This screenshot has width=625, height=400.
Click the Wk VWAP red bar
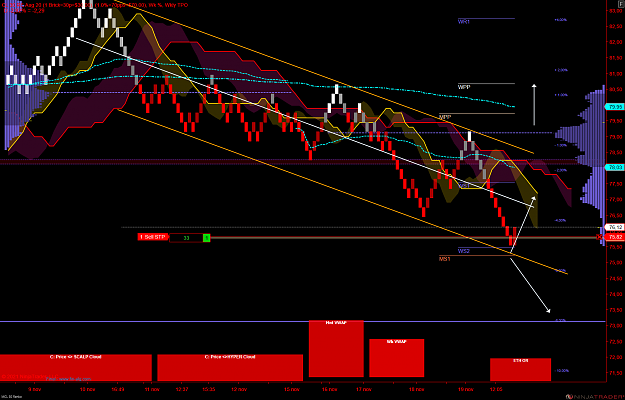pos(397,358)
